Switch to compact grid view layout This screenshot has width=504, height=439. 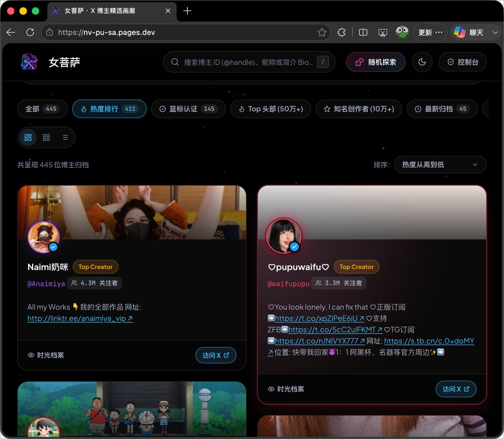(x=46, y=137)
